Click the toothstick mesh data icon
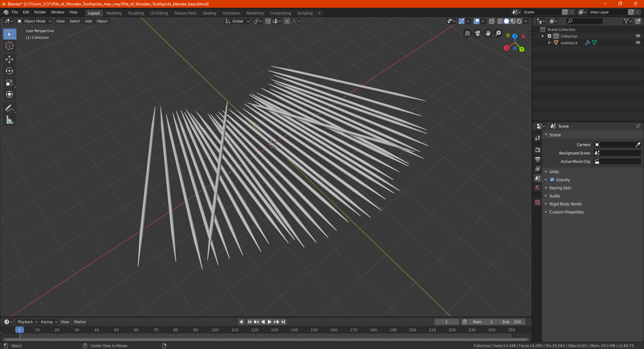Screen dimensions: 644x349 click(x=594, y=43)
